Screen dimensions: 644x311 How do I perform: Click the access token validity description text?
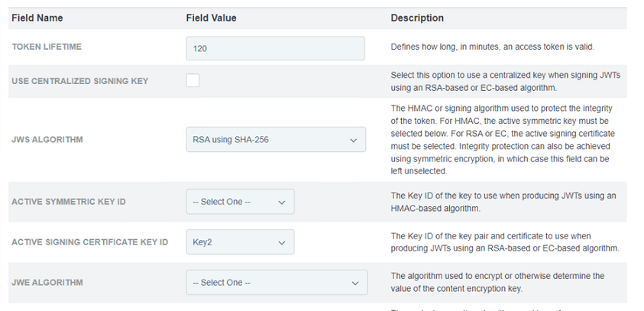(493, 47)
